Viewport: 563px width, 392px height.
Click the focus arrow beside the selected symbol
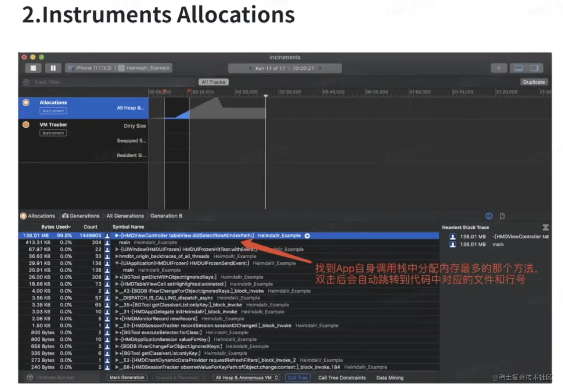(307, 236)
